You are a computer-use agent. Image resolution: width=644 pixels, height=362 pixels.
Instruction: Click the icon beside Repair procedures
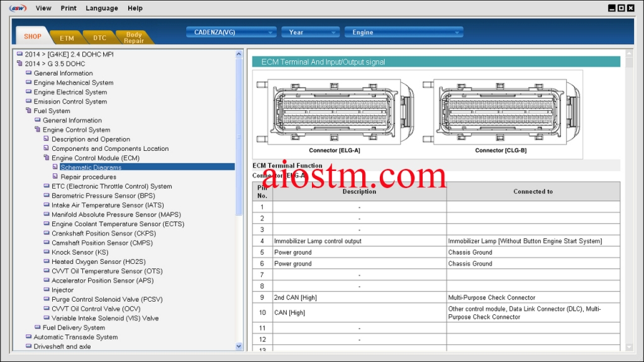pyautogui.click(x=55, y=177)
